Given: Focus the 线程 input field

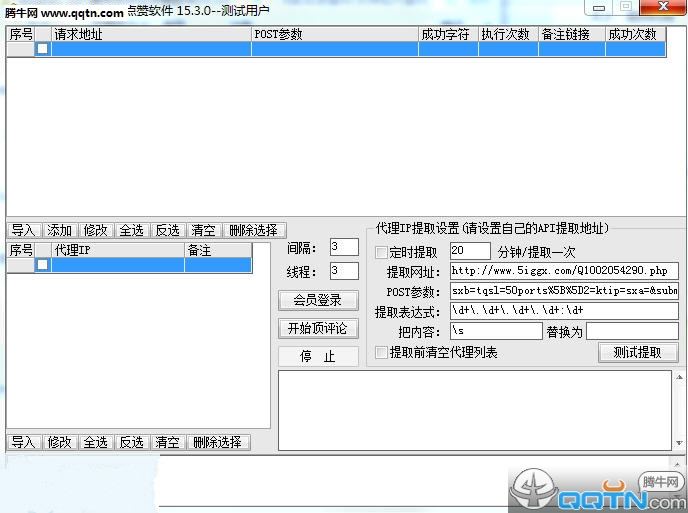Looking at the screenshot, I should tap(344, 271).
